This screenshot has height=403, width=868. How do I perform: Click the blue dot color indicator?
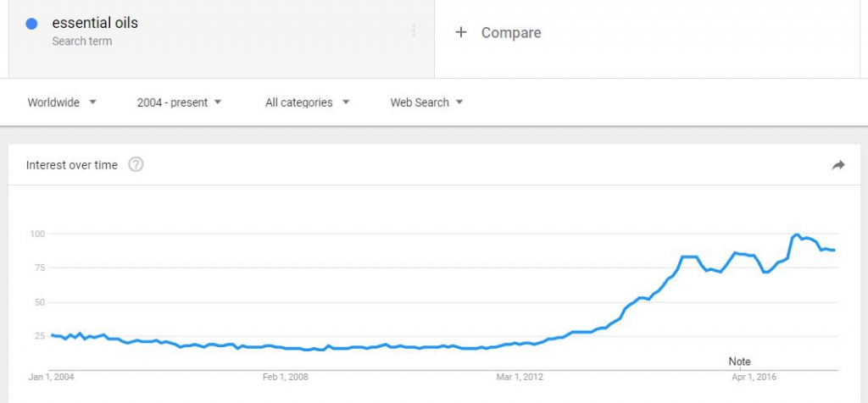pos(32,24)
